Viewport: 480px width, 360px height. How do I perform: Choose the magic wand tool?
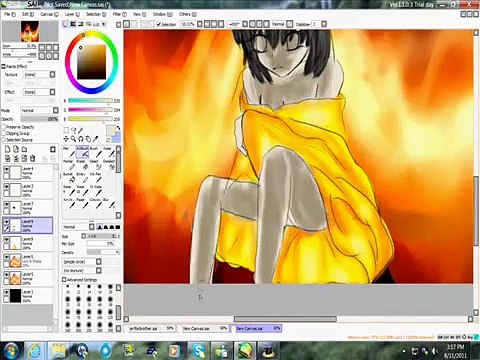click(81, 130)
